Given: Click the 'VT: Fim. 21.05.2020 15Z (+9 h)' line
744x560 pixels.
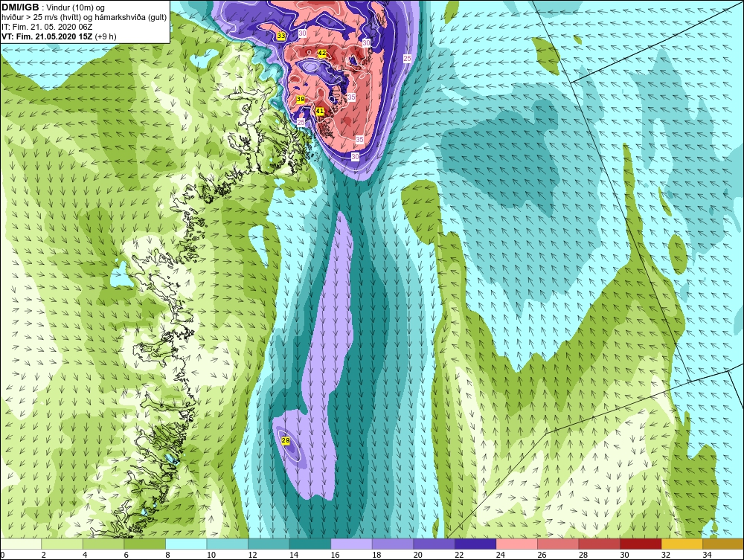Looking at the screenshot, I should (x=59, y=36).
